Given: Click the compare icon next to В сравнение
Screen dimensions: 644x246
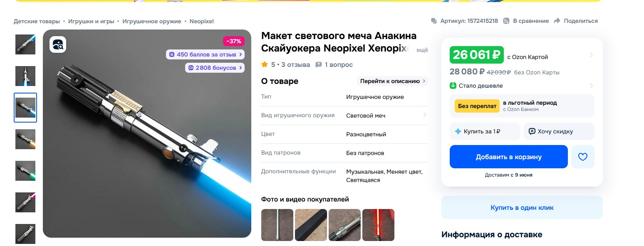Looking at the screenshot, I should (506, 21).
